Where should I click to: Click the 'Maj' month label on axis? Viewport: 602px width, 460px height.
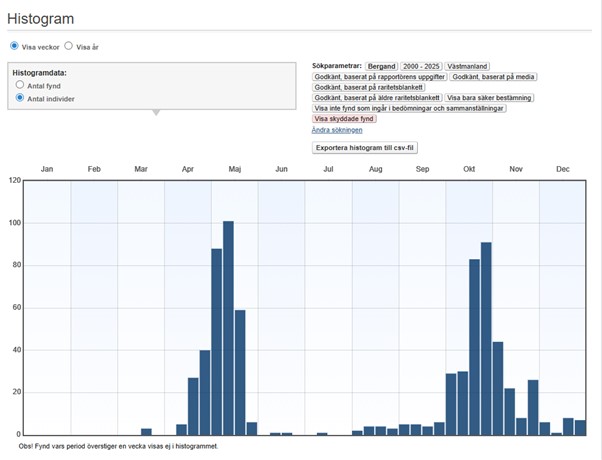[234, 170]
